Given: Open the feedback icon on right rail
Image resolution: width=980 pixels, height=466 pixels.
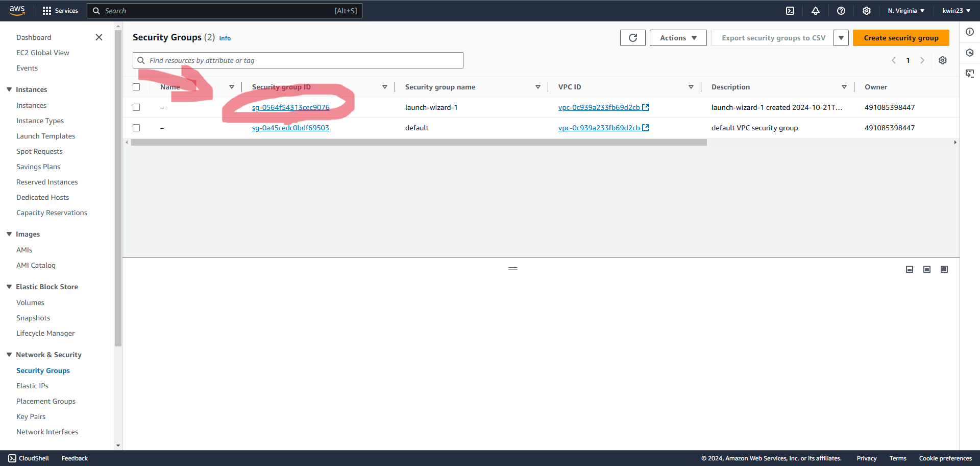Looking at the screenshot, I should [970, 74].
